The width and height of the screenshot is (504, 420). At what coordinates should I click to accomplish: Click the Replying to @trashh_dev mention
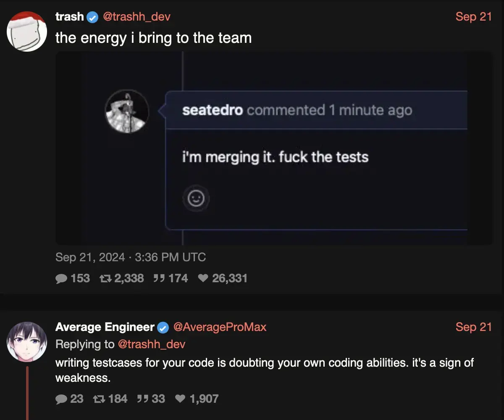point(152,344)
